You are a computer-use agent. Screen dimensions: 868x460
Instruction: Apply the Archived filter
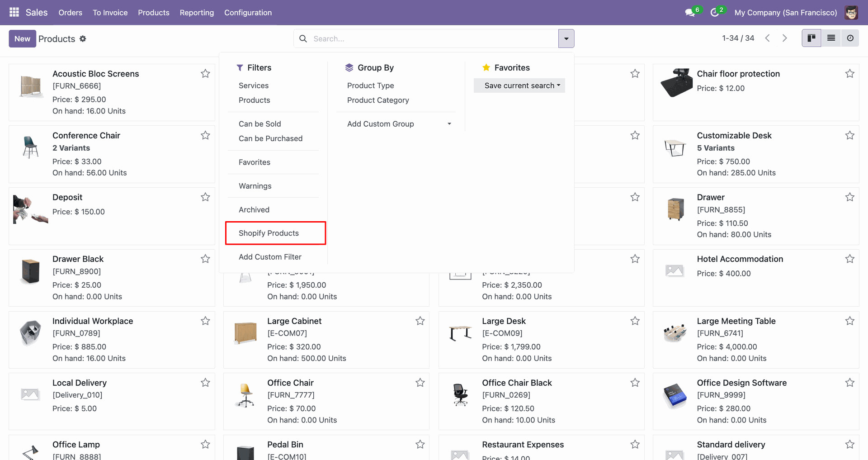click(254, 209)
